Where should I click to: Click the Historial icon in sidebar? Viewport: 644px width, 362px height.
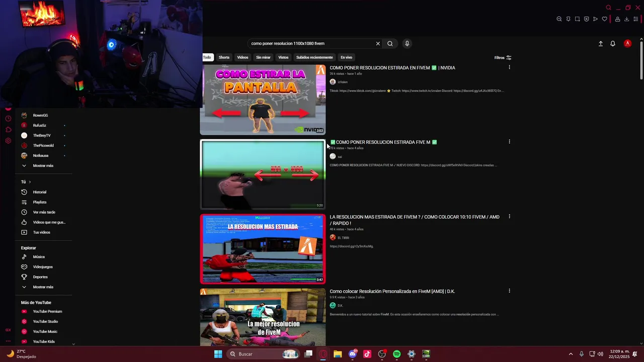[x=24, y=192]
